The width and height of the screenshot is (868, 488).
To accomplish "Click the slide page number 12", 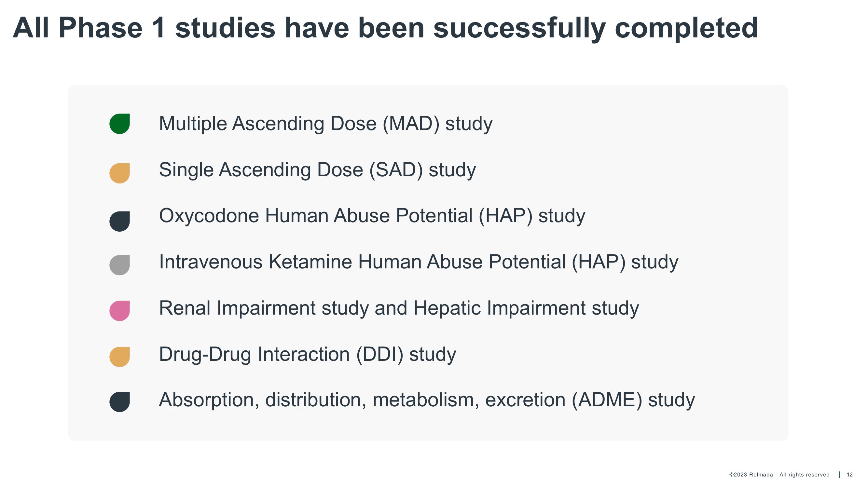I will click(x=850, y=475).
